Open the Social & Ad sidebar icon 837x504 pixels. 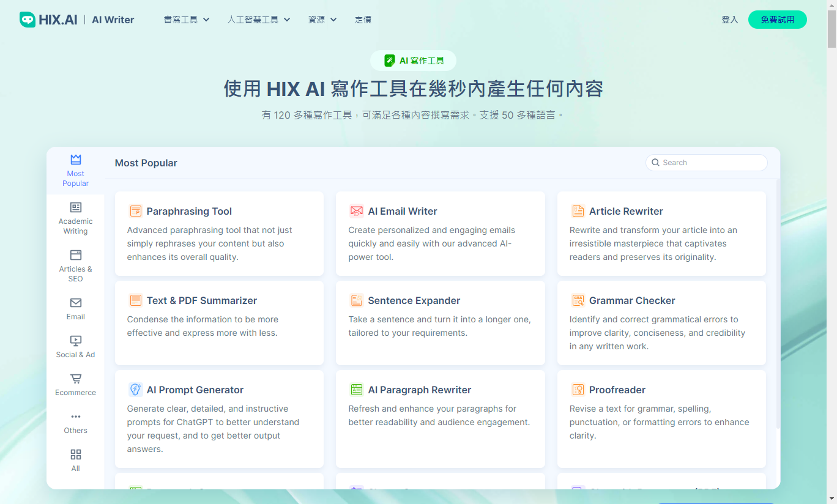[76, 341]
